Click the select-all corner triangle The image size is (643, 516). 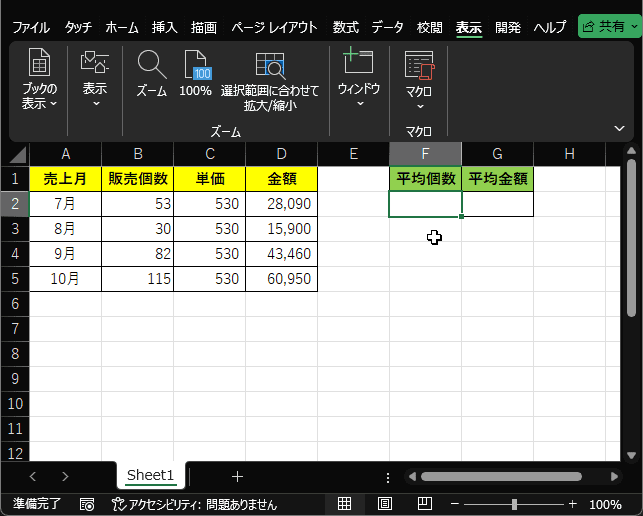(16, 154)
